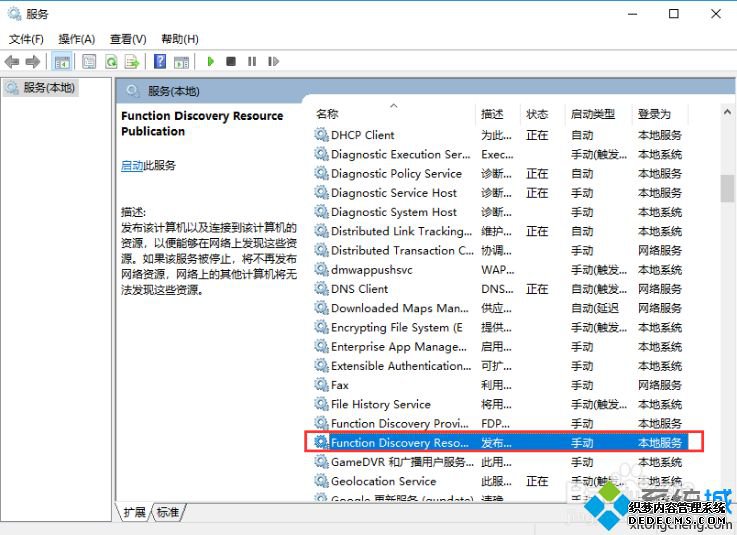
Task: Click the 手动 startup type of Fax row
Action: (x=582, y=386)
